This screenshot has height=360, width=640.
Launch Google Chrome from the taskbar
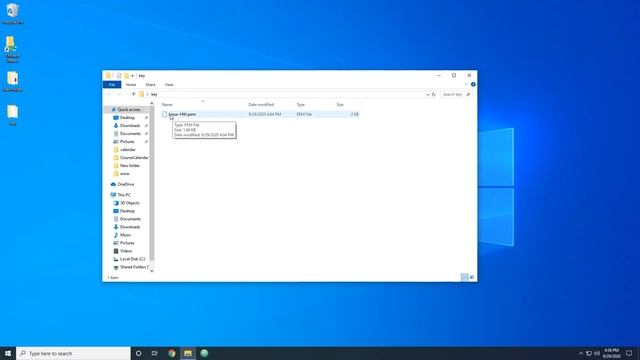click(x=171, y=353)
